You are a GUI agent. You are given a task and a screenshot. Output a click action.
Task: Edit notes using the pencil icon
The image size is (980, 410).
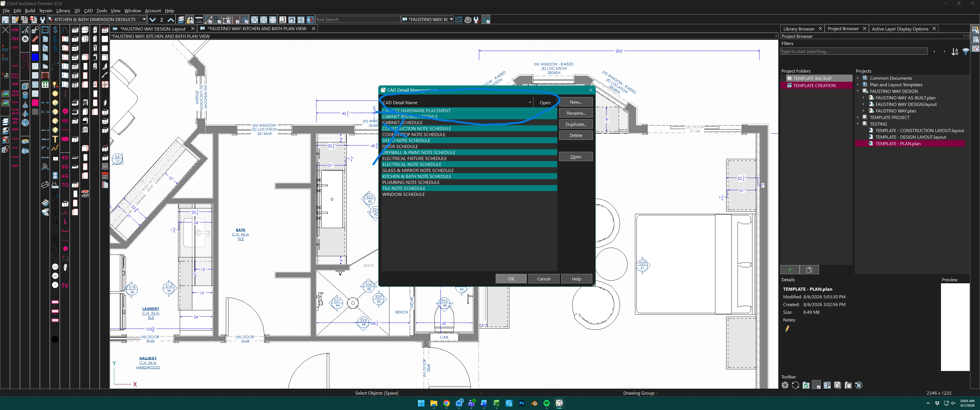[x=787, y=329]
